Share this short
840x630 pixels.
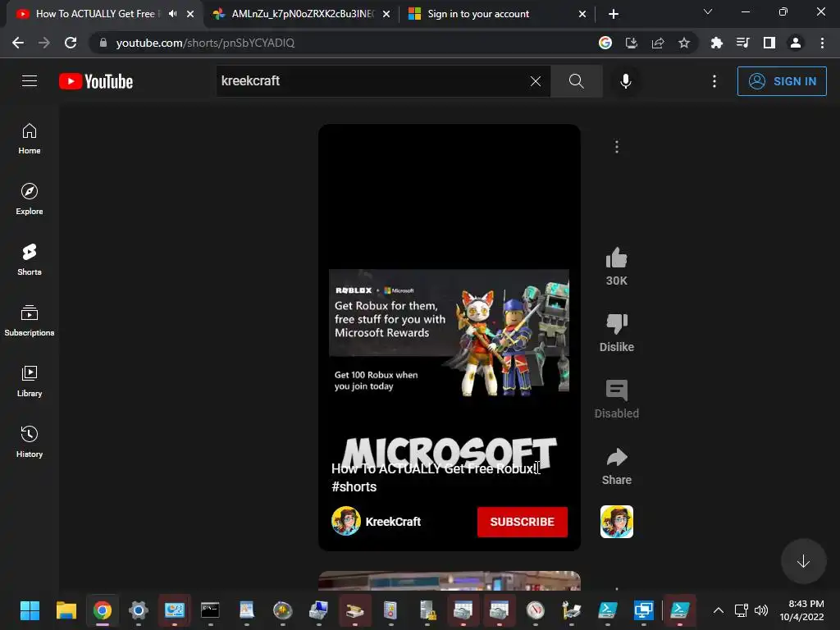[x=617, y=457]
